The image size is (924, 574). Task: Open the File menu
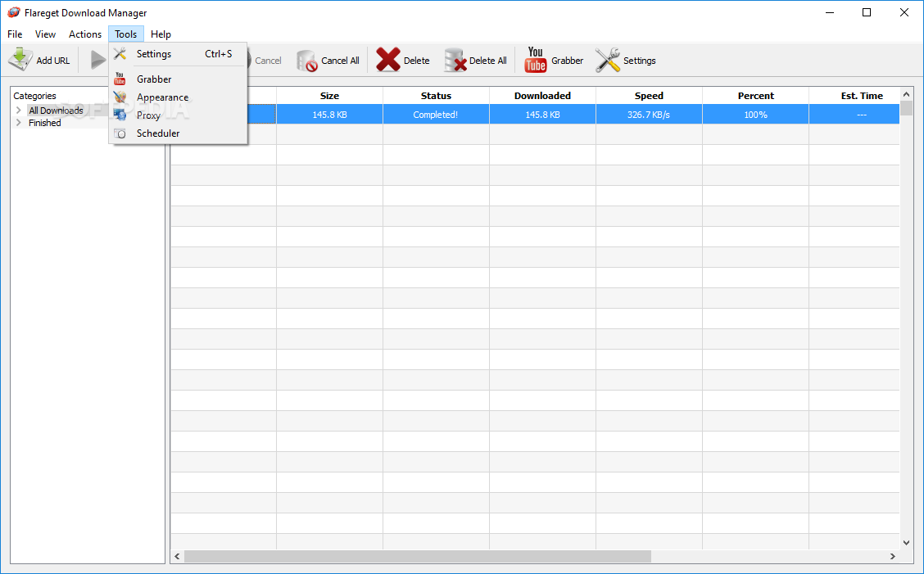pos(15,34)
